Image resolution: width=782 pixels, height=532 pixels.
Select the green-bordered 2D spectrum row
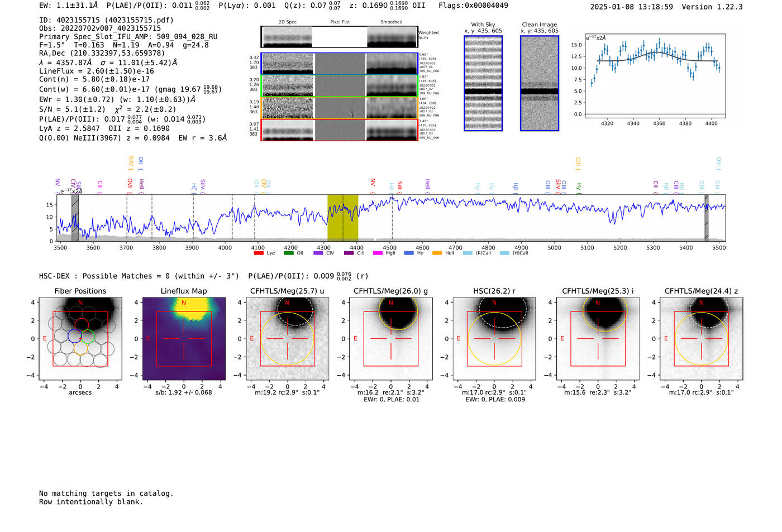pos(340,86)
